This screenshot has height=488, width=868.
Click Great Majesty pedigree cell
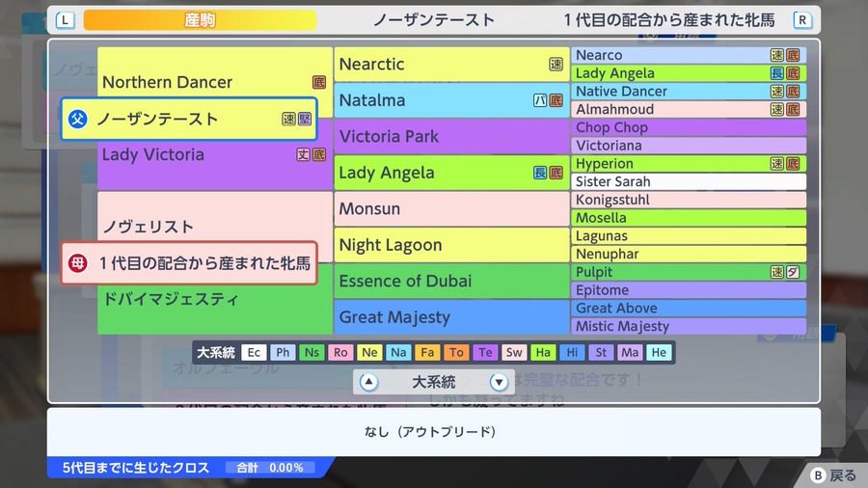[451, 317]
